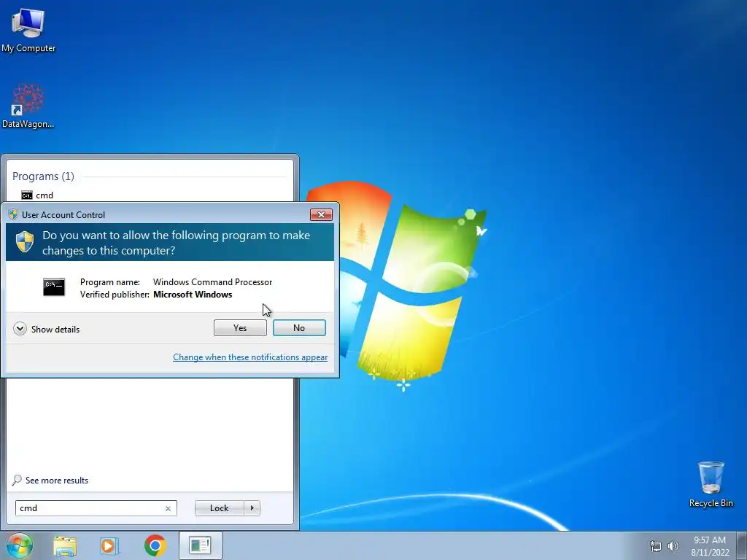Close the User Account Control dialog

(x=321, y=215)
